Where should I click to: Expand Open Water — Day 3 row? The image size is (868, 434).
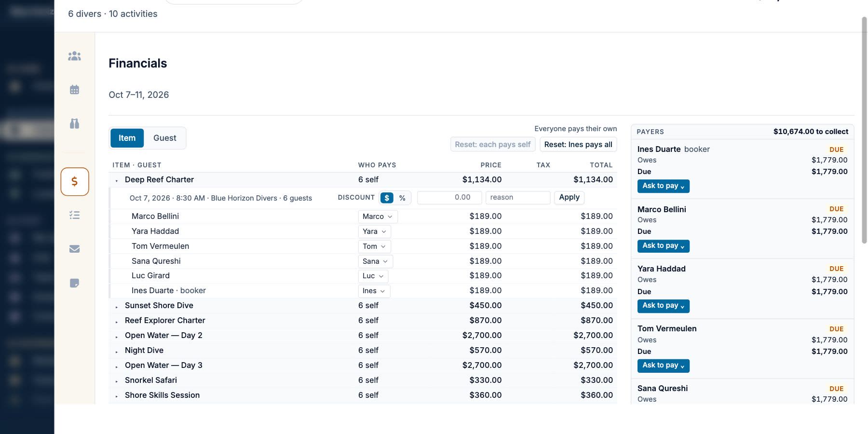[x=117, y=366]
